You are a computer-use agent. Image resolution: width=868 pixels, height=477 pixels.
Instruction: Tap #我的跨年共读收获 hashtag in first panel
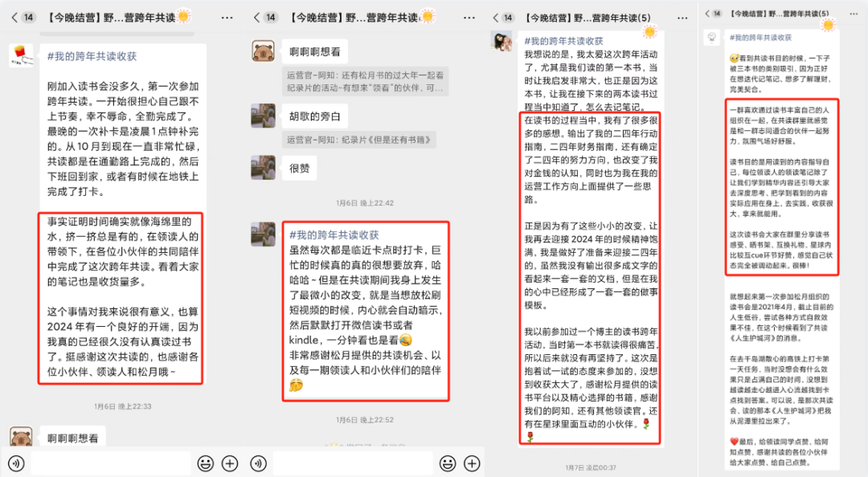(92, 56)
